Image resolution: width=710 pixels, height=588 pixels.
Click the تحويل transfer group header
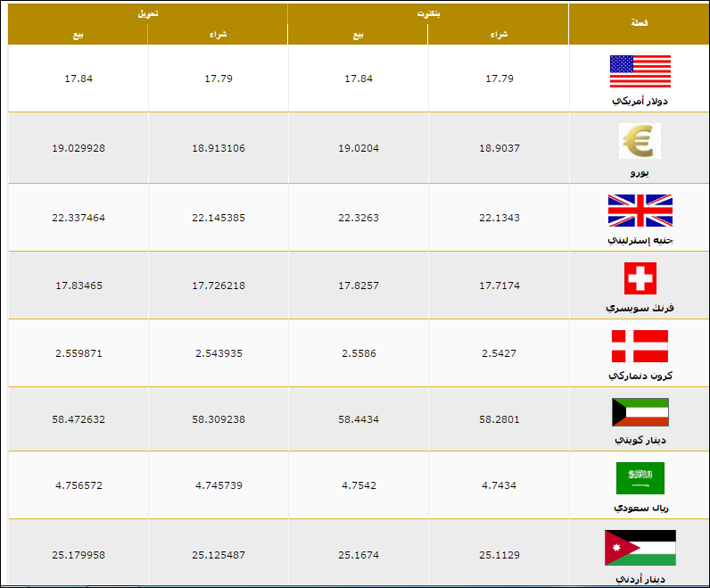click(147, 13)
